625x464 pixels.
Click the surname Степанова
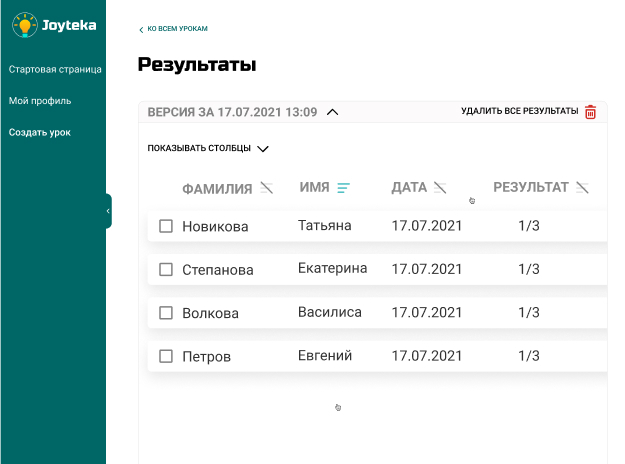(218, 270)
